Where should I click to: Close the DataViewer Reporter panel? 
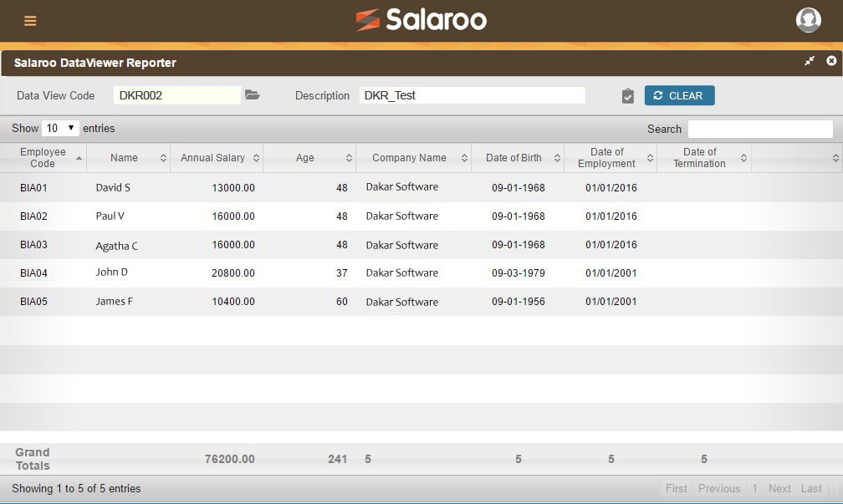coord(831,61)
